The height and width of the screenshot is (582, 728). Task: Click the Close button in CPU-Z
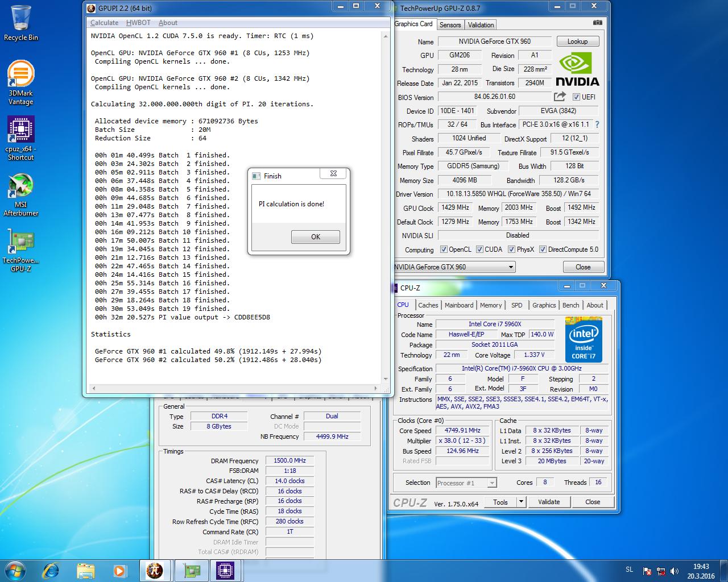coord(593,502)
